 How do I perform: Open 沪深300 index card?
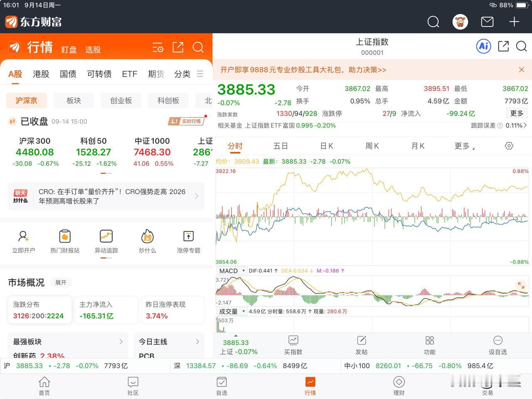tap(35, 152)
